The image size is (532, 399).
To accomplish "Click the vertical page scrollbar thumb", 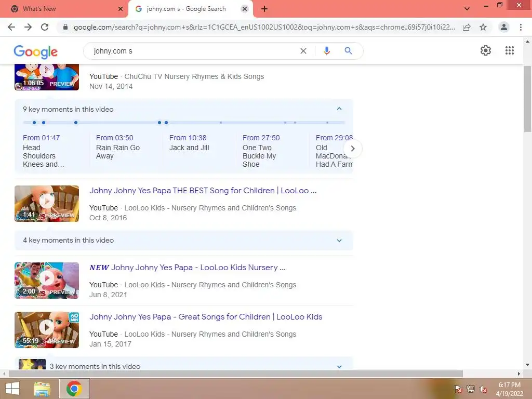I will (527, 99).
